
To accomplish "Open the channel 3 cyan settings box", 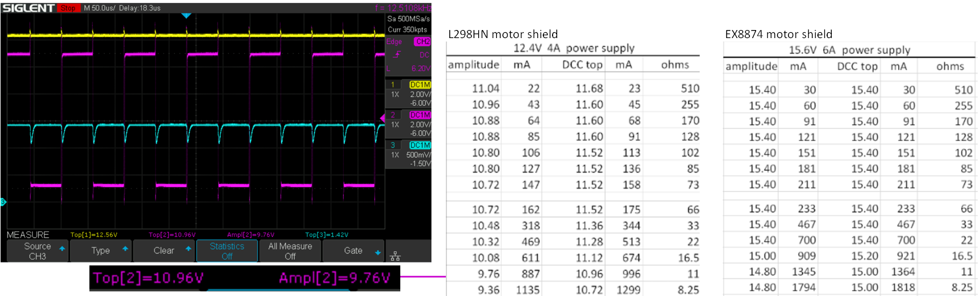I will coord(408,154).
